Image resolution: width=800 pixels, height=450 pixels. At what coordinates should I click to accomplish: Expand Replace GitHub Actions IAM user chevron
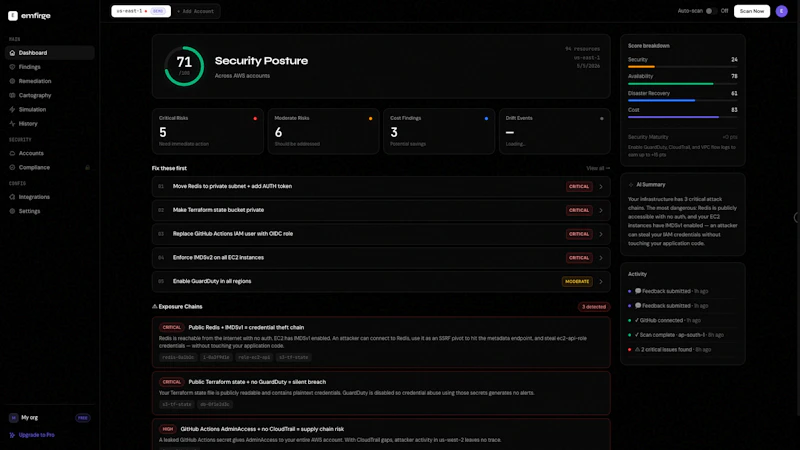601,234
